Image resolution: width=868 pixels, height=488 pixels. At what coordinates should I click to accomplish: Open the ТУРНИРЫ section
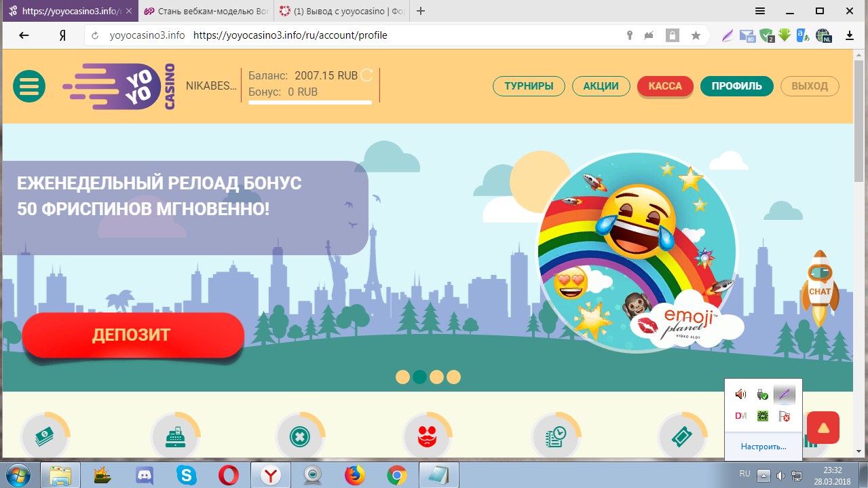tap(529, 86)
